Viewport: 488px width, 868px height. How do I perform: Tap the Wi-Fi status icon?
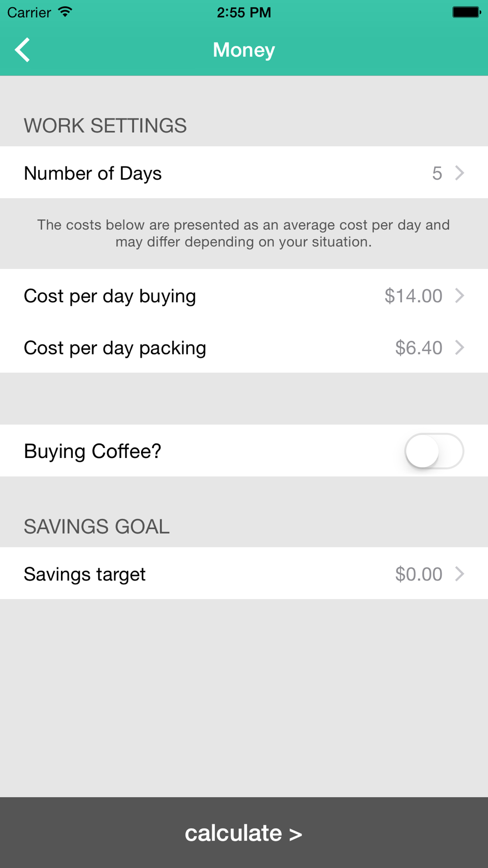point(65,12)
